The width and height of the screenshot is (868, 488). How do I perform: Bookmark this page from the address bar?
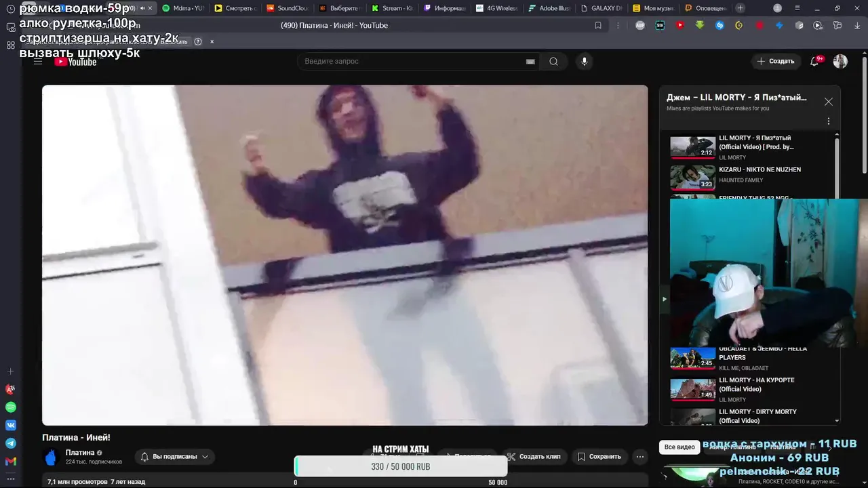[597, 25]
